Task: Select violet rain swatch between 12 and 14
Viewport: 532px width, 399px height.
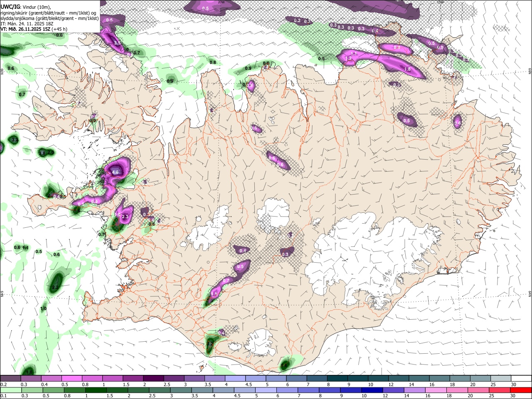Action: [x=393, y=390]
